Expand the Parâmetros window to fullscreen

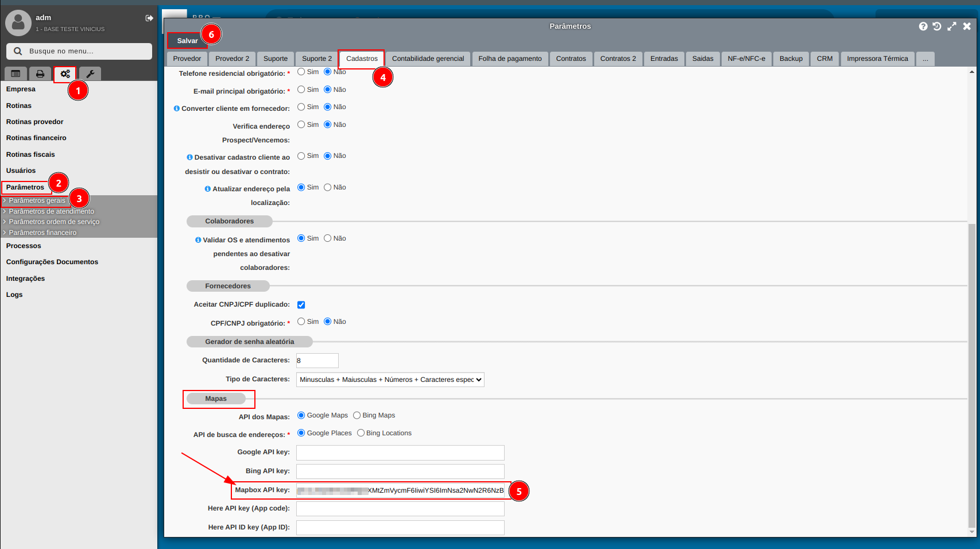952,26
